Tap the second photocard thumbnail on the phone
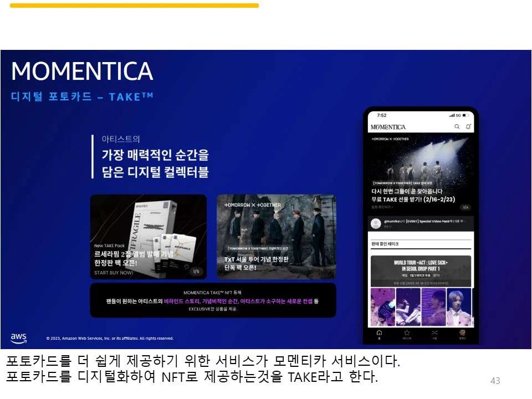 click(408, 306)
